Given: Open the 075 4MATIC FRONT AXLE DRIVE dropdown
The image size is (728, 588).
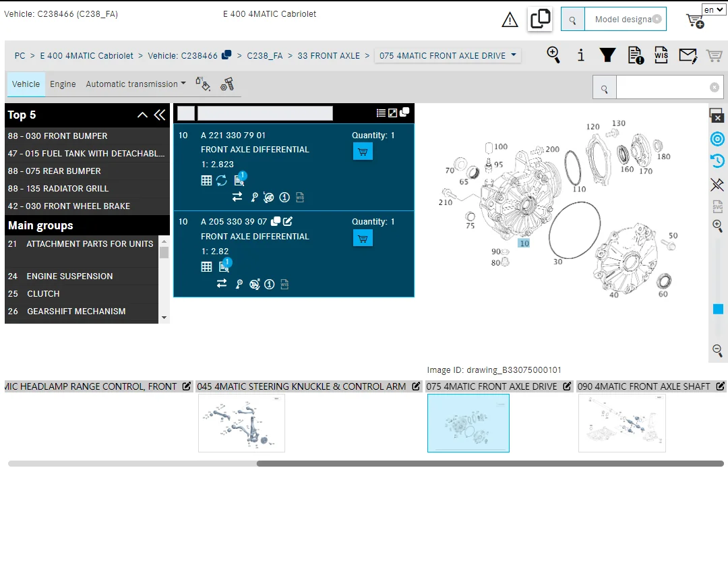Looking at the screenshot, I should tap(448, 56).
